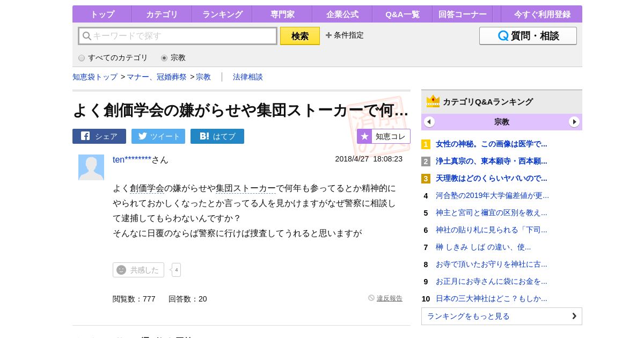The height and width of the screenshot is (338, 644).
Task: Select 宗教 category radio button
Action: (164, 58)
